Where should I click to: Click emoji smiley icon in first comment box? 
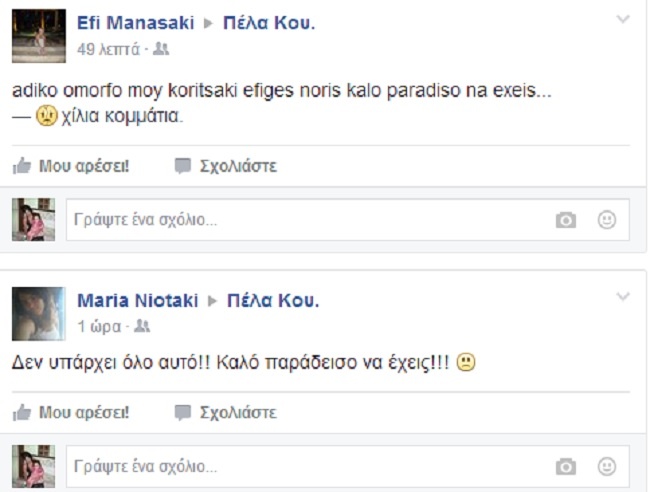(x=606, y=220)
